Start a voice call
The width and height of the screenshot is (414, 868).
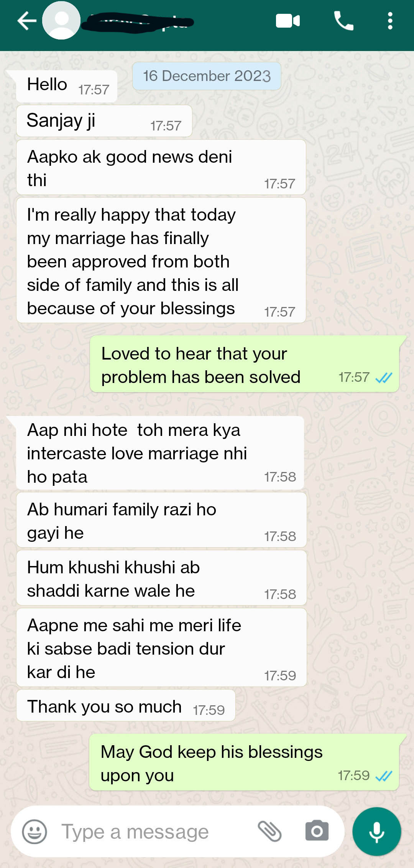coord(343,21)
